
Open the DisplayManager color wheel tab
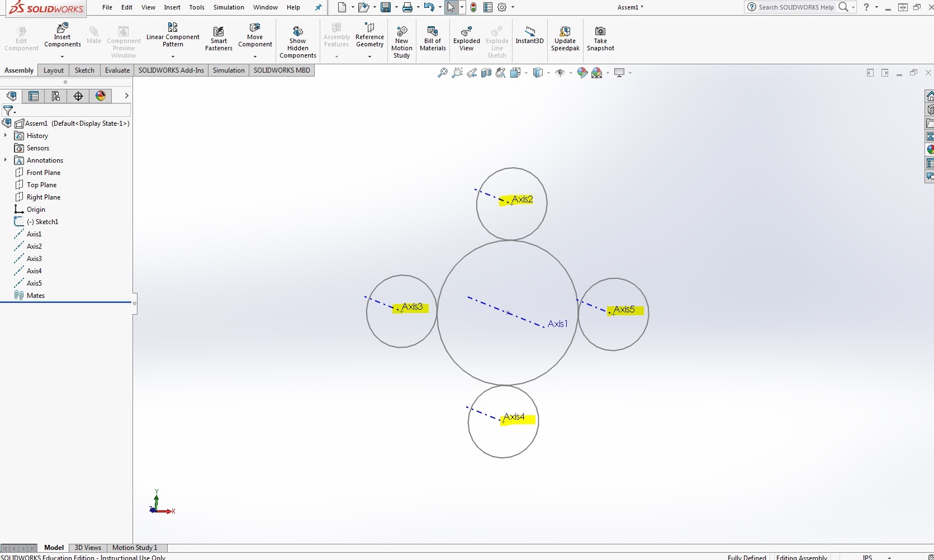(101, 96)
